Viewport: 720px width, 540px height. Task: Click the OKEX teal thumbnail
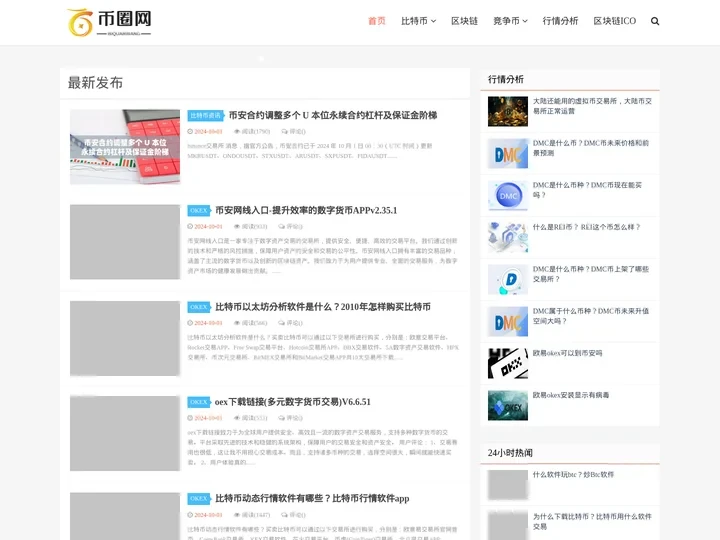(508, 405)
